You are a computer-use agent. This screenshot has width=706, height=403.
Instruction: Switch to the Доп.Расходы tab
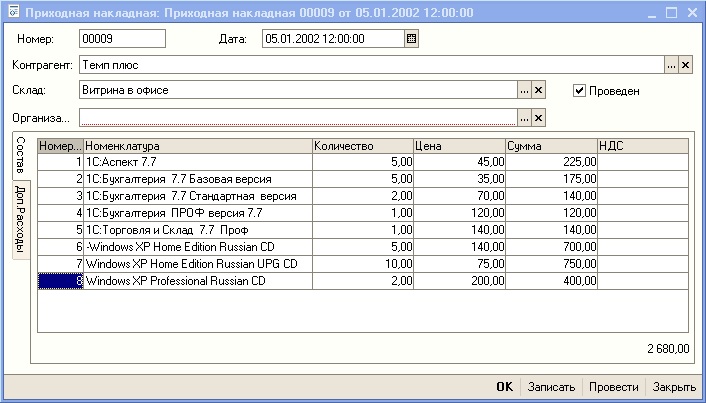22,219
